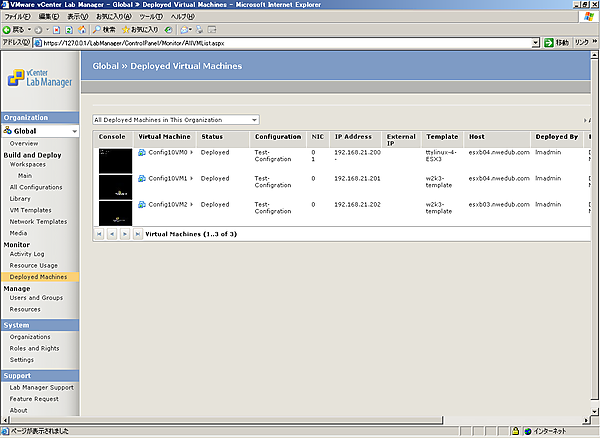Open the deployed machines filter dropdown
This screenshot has width=600, height=438.
255,120
